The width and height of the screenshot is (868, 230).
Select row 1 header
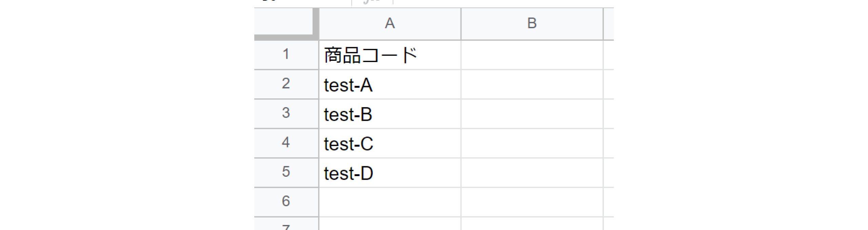(x=286, y=54)
